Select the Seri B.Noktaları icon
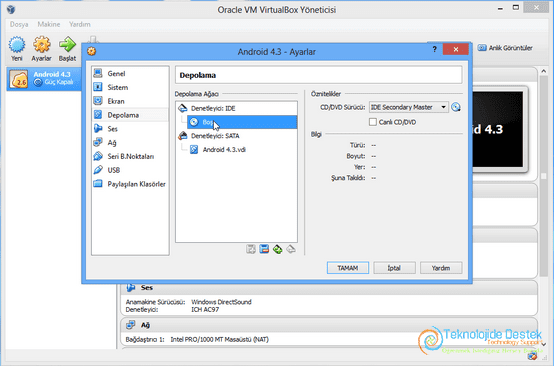This screenshot has height=366, width=554. pyautogui.click(x=98, y=156)
